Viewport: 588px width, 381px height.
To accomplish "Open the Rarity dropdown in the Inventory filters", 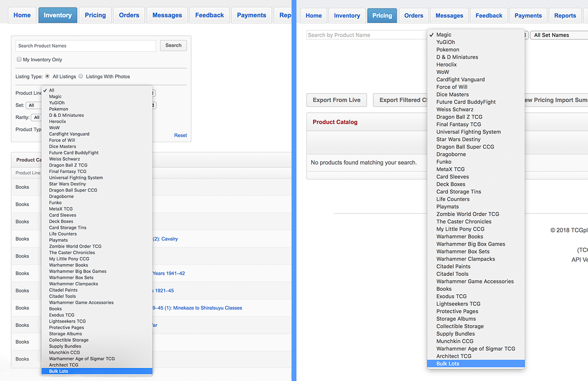I will (37, 118).
